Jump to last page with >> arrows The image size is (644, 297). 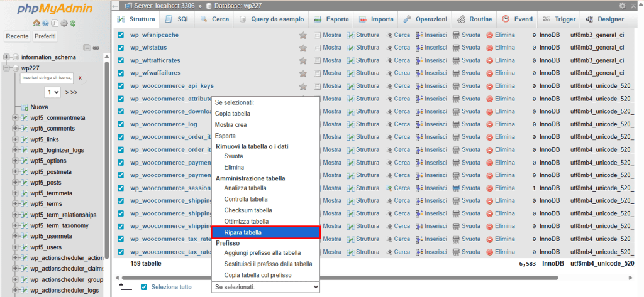tap(74, 92)
